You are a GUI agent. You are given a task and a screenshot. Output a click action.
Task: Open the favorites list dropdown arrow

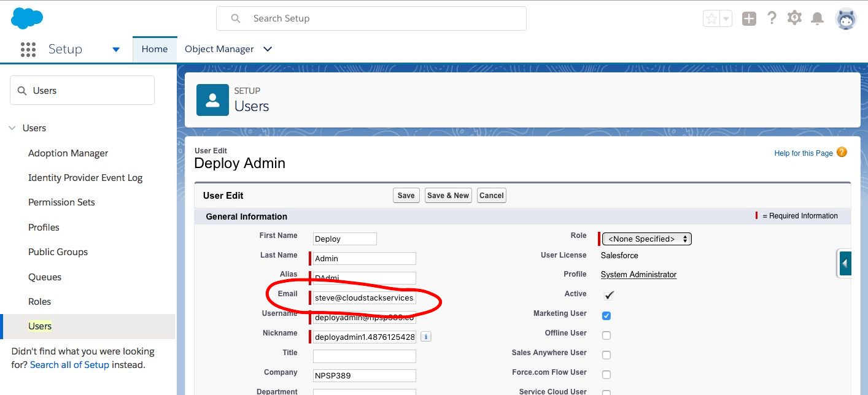(x=726, y=18)
